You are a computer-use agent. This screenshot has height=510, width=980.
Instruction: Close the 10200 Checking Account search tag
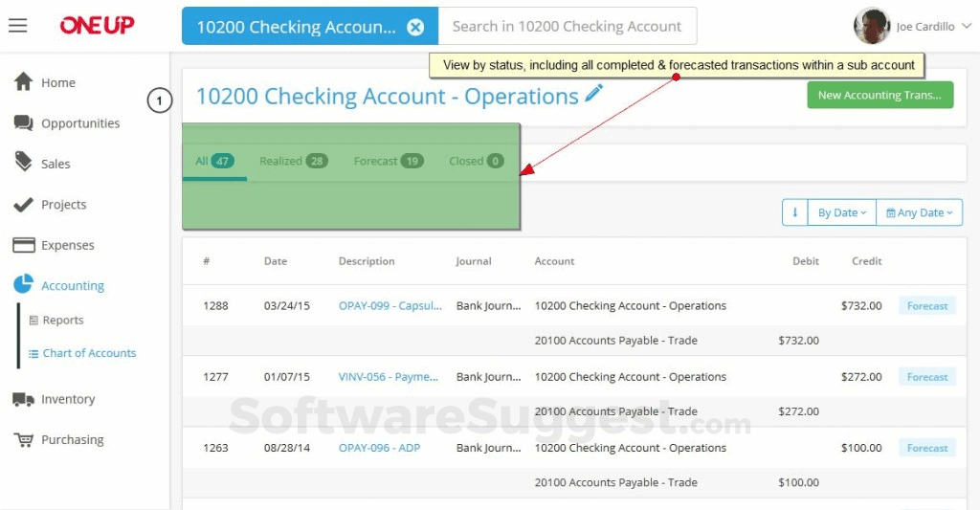[415, 27]
